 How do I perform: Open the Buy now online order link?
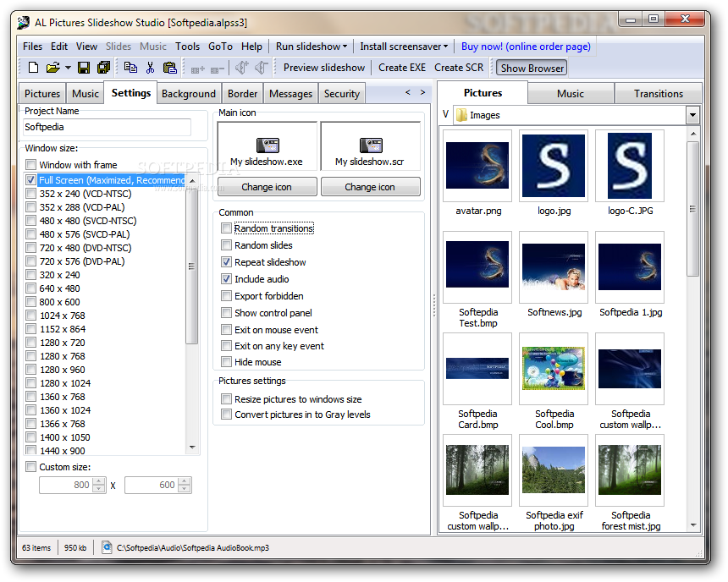pyautogui.click(x=526, y=47)
